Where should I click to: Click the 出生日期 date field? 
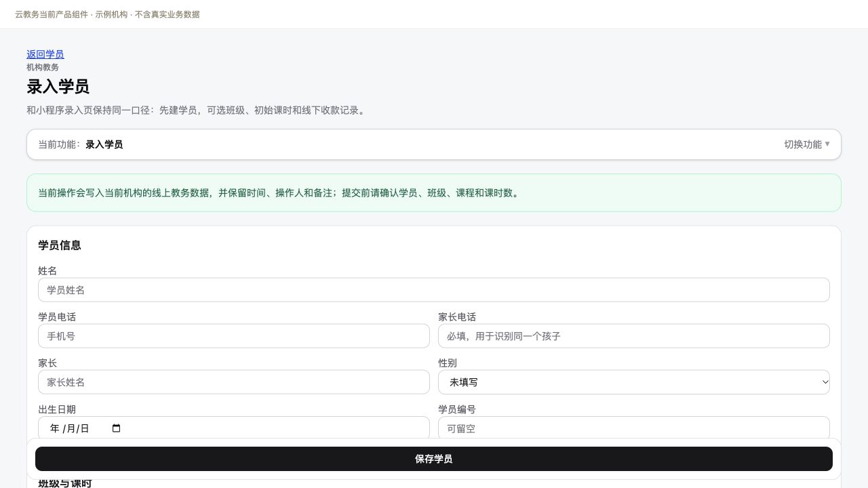tap(234, 428)
